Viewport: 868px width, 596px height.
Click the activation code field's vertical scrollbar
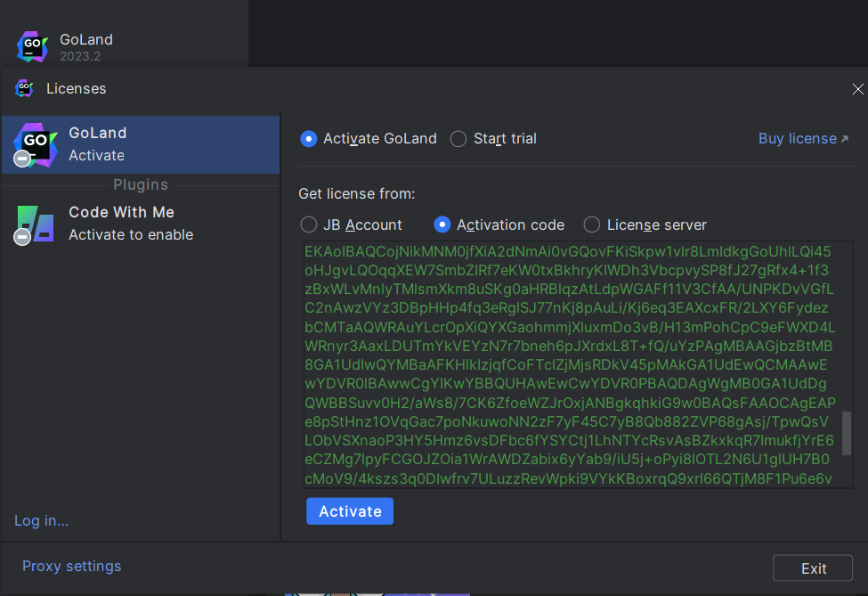846,437
